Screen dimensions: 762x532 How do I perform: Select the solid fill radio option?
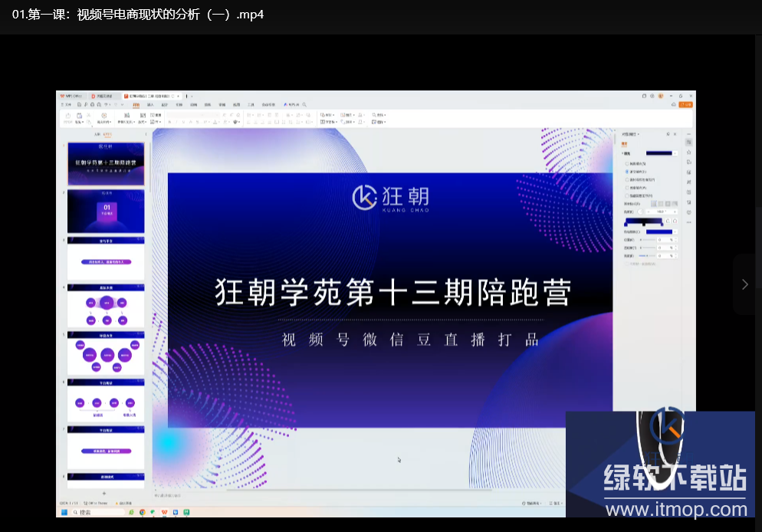[626, 163]
